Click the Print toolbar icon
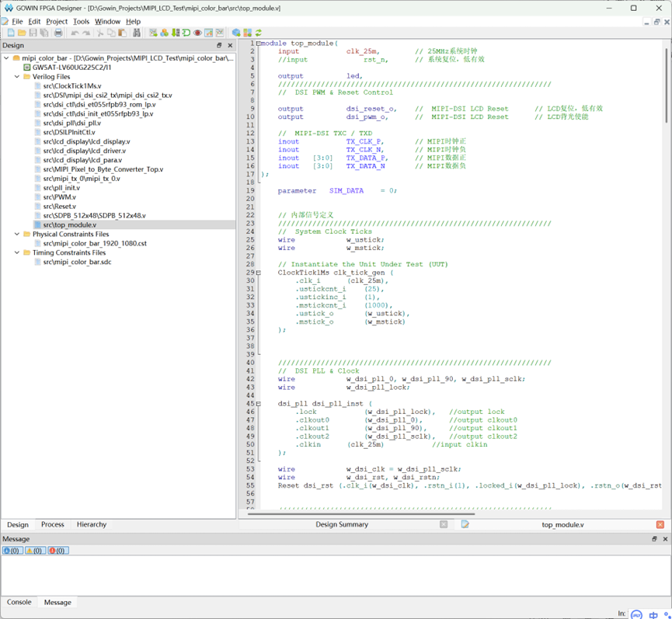This screenshot has width=672, height=619. coord(58,33)
